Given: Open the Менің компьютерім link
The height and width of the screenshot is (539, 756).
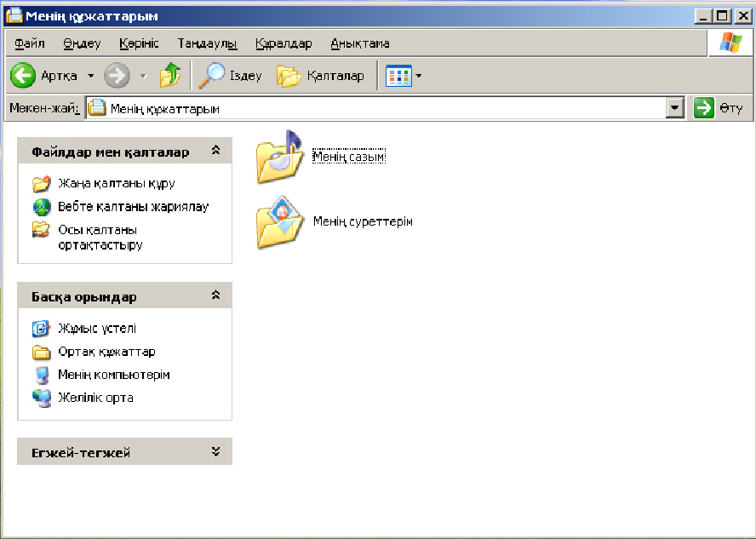Looking at the screenshot, I should click(114, 375).
